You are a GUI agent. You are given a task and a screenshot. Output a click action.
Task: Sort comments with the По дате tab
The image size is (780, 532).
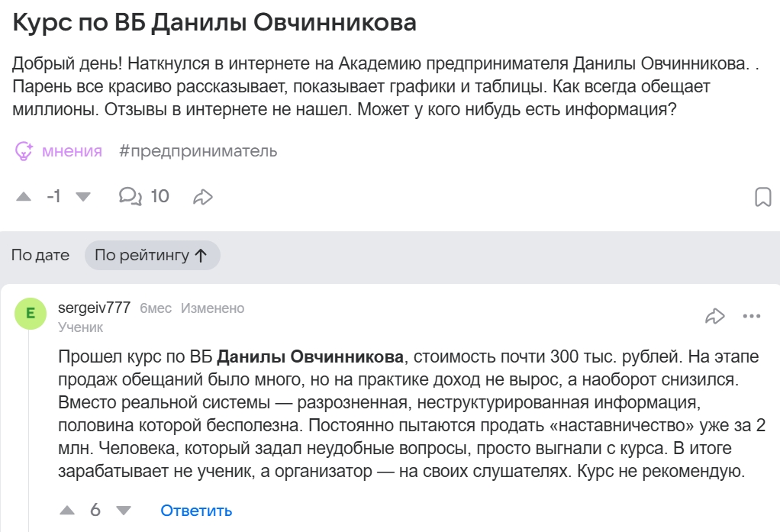pyautogui.click(x=40, y=256)
